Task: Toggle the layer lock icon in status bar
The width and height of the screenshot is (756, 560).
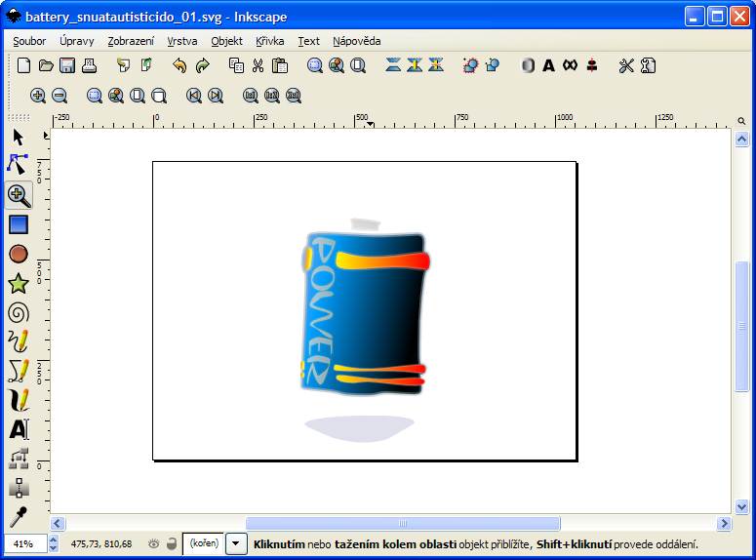Action: (171, 543)
